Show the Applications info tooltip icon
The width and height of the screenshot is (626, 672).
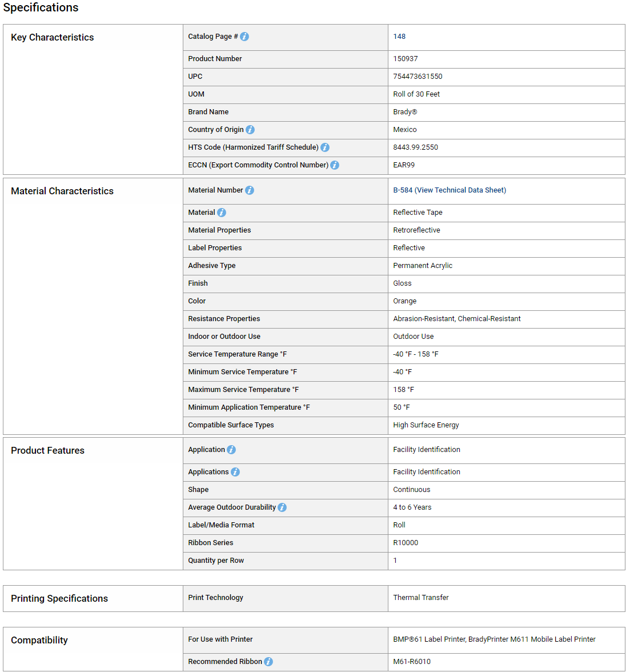click(235, 472)
